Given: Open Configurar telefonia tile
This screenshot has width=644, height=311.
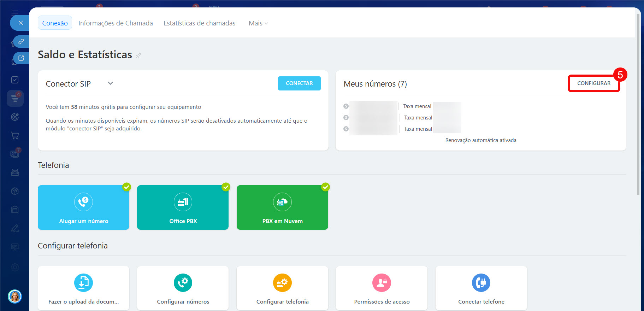Looking at the screenshot, I should tap(282, 288).
